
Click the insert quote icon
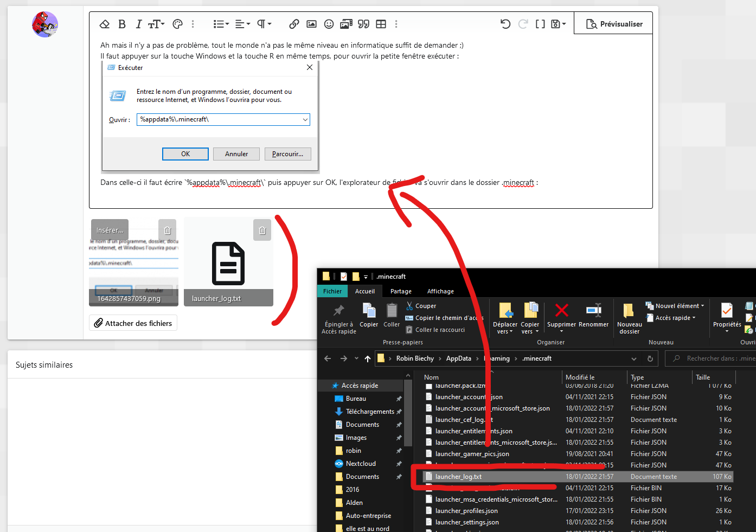pyautogui.click(x=364, y=24)
